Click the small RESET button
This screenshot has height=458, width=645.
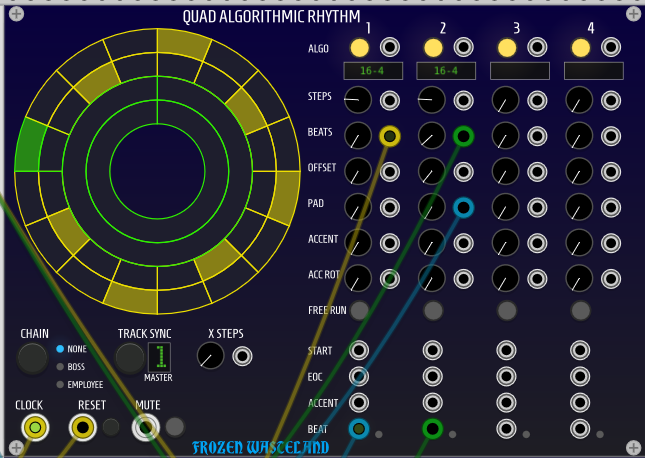(x=111, y=428)
